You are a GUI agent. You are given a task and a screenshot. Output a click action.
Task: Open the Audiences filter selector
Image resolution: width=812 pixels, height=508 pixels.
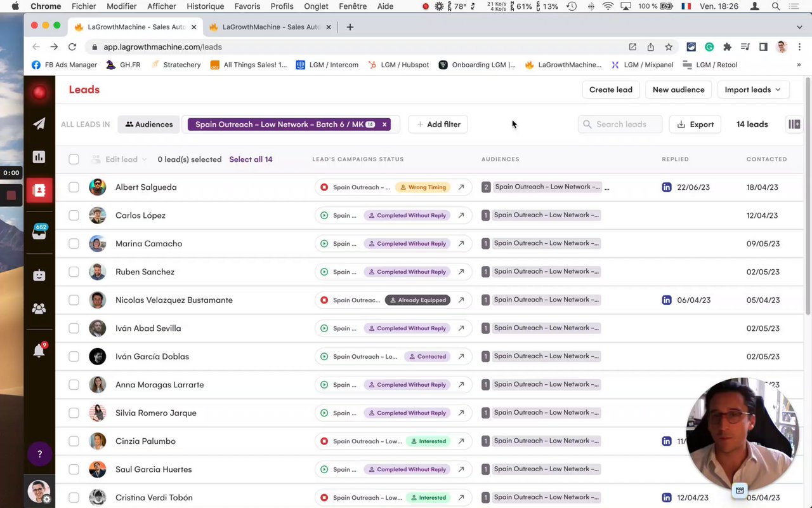[149, 124]
